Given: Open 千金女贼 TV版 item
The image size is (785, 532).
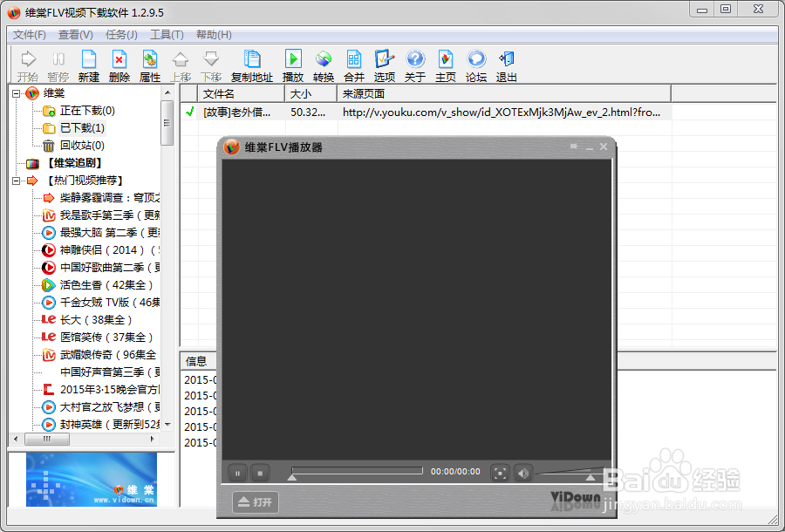Looking at the screenshot, I should tap(101, 303).
